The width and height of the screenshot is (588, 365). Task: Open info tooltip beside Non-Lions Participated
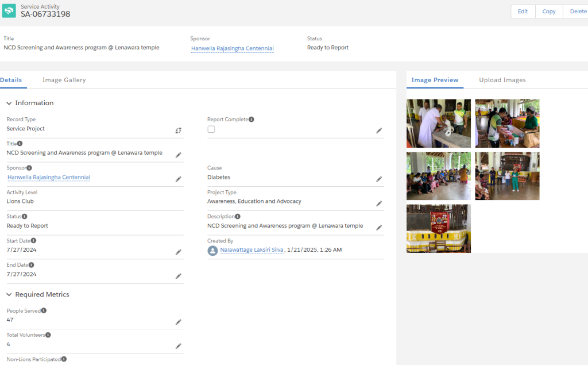64,359
